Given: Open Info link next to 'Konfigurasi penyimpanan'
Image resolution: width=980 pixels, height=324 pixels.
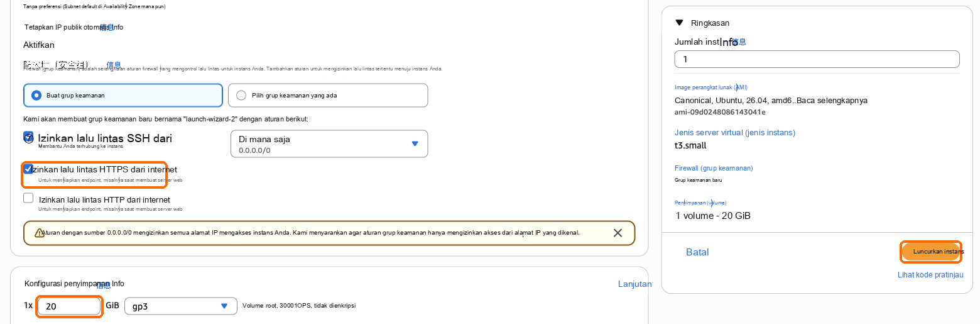Looking at the screenshot, I should click(104, 285).
